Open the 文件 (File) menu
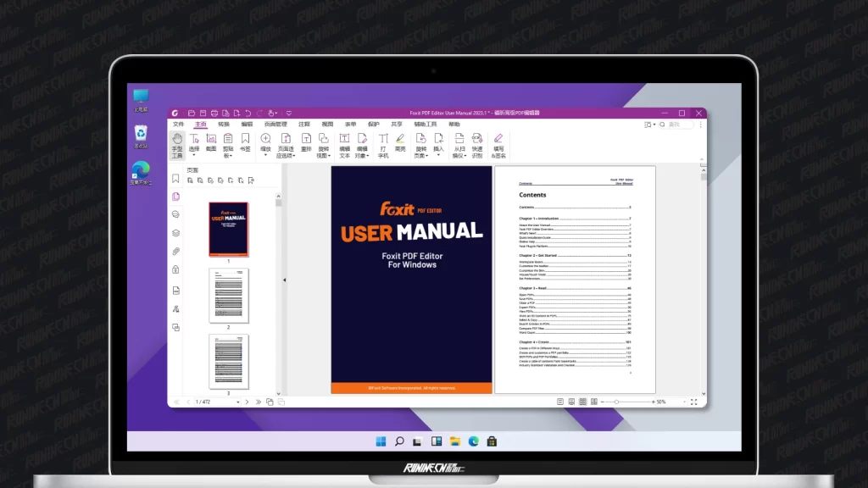 tap(178, 124)
